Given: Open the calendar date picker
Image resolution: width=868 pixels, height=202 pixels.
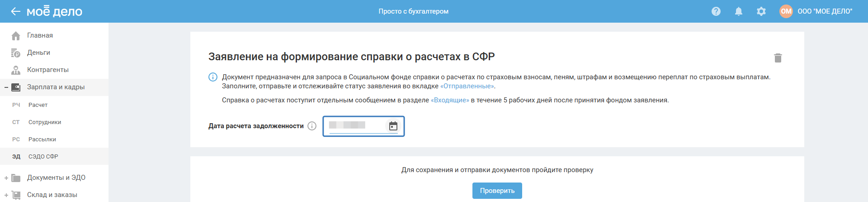Looking at the screenshot, I should 393,126.
